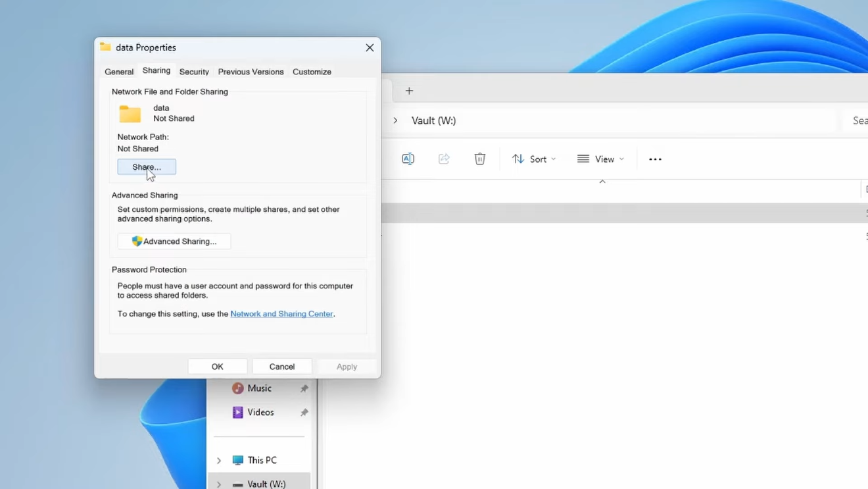868x489 pixels.
Task: Select the Vault (W:) drive in the sidebar
Action: [267, 483]
